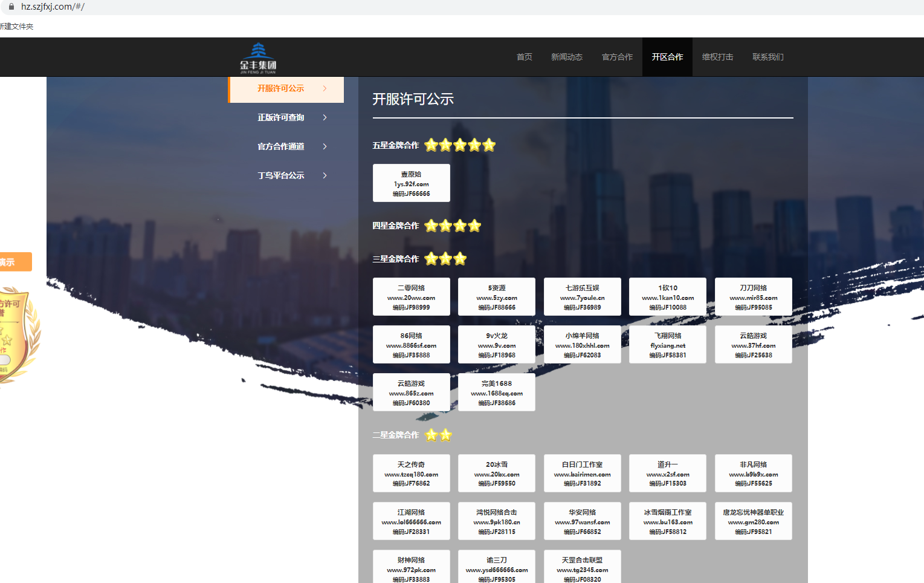Expand the 丁鸟平台公示 sidebar chevron
The image size is (924, 583).
pos(325,175)
